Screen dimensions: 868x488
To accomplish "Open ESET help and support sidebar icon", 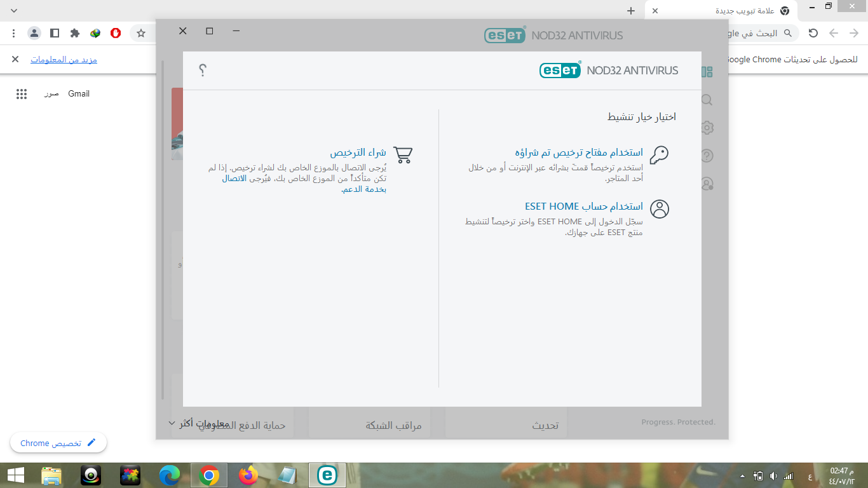I will pos(707,156).
